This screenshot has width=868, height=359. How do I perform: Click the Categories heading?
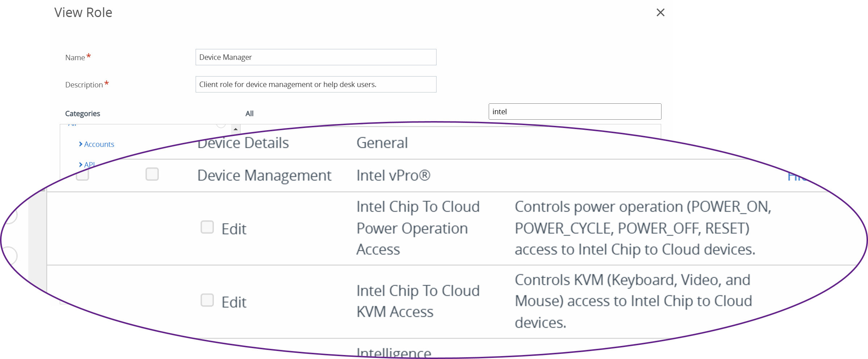tap(83, 114)
